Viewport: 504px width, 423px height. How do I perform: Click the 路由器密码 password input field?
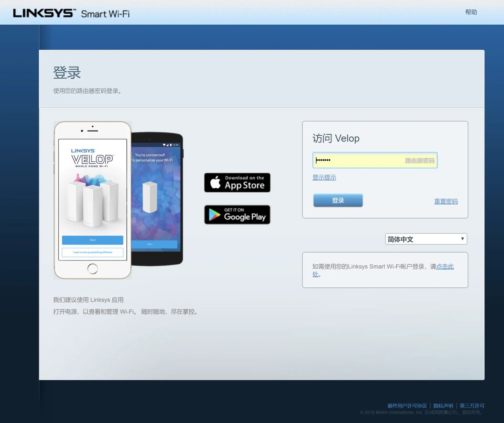click(x=374, y=160)
